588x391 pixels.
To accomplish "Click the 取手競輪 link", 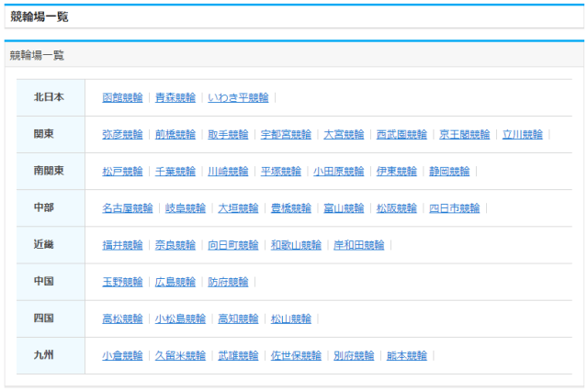I will pyautogui.click(x=228, y=134).
